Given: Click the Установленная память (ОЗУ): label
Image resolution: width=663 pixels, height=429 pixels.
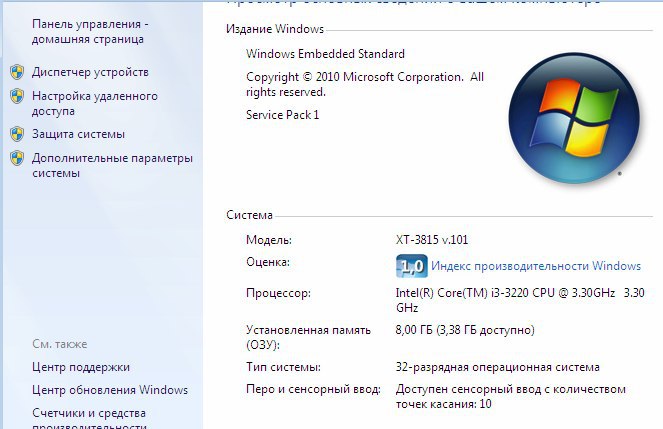Looking at the screenshot, I should (x=309, y=337).
